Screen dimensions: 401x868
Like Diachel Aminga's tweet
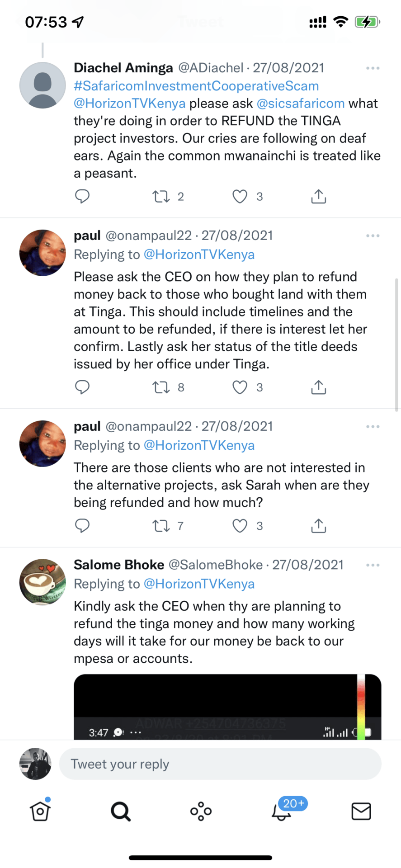click(x=240, y=196)
